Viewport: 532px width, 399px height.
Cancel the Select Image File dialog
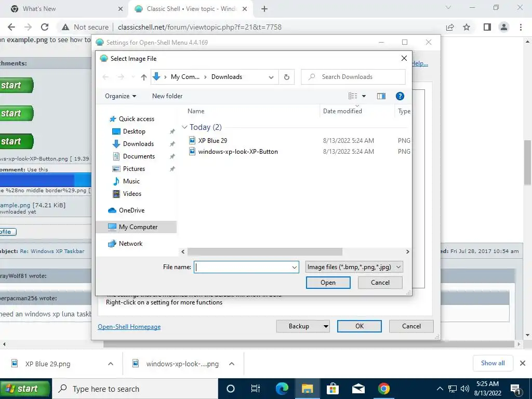(380, 283)
